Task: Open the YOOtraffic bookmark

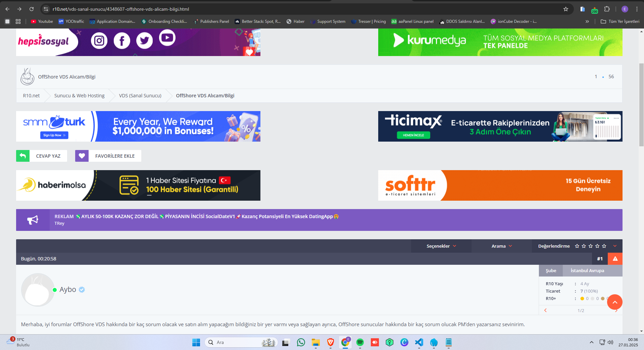Action: coord(71,21)
